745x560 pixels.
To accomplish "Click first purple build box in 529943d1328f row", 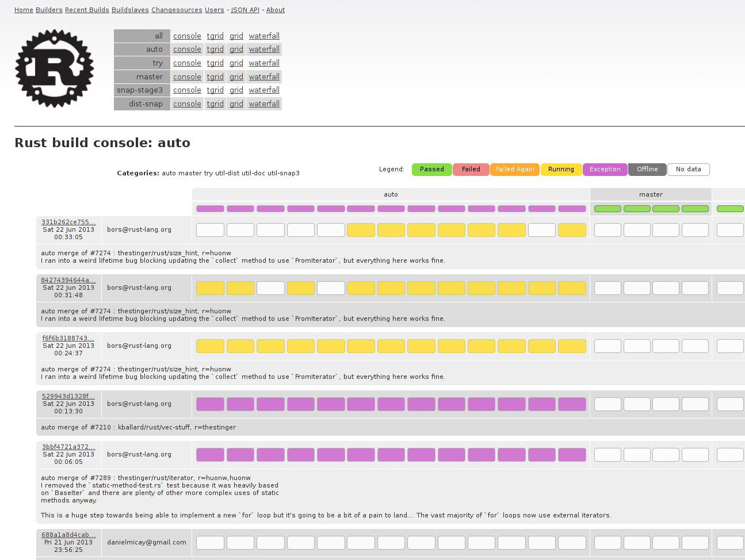I will coord(210,404).
